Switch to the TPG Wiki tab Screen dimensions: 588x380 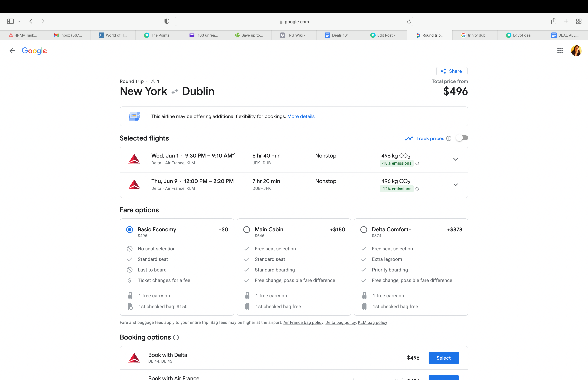tap(294, 35)
